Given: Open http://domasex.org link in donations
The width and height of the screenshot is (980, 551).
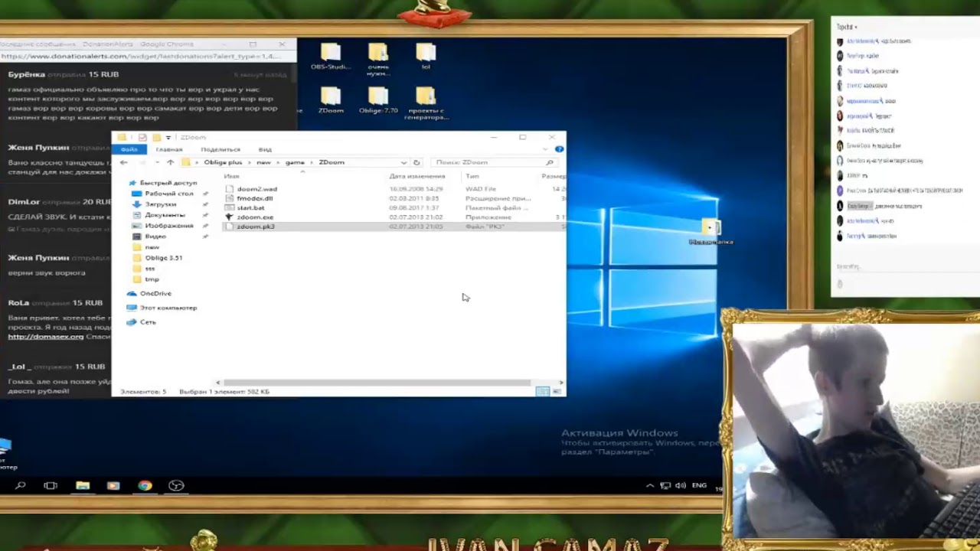Looking at the screenshot, I should click(46, 336).
